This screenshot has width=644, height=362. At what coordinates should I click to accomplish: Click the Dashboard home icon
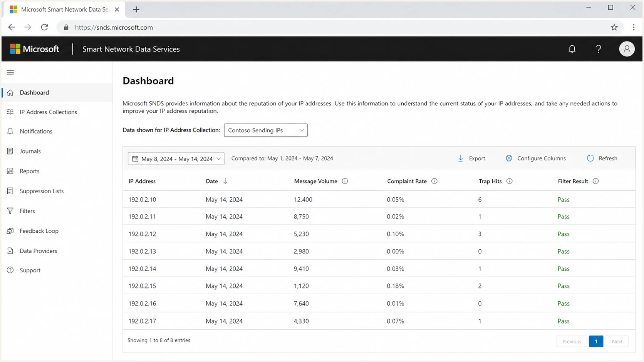(x=10, y=92)
